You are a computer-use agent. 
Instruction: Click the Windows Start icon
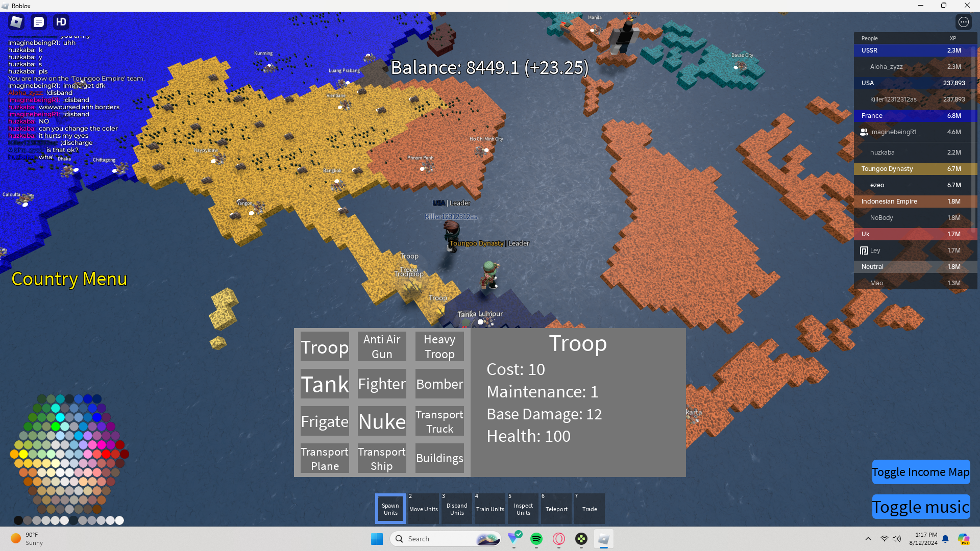tap(377, 539)
